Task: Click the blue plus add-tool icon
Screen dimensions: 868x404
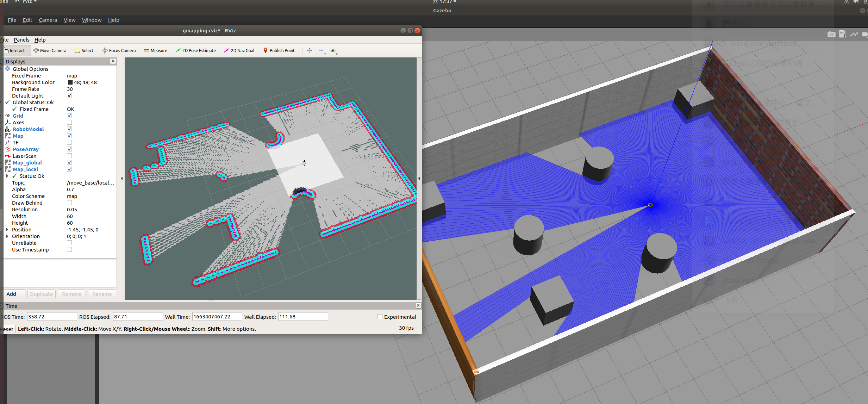Action: [x=310, y=50]
